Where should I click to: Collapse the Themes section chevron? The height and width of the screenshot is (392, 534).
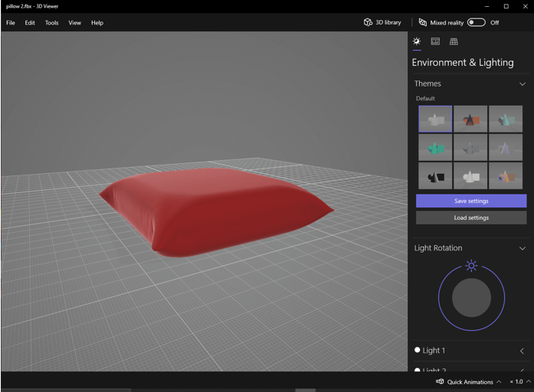pyautogui.click(x=522, y=83)
